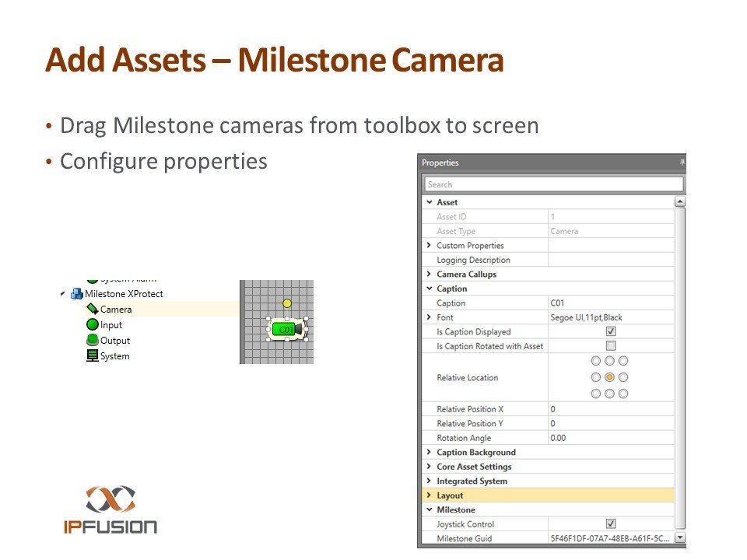Select the System monitor icon
747x560 pixels.
pyautogui.click(x=93, y=355)
